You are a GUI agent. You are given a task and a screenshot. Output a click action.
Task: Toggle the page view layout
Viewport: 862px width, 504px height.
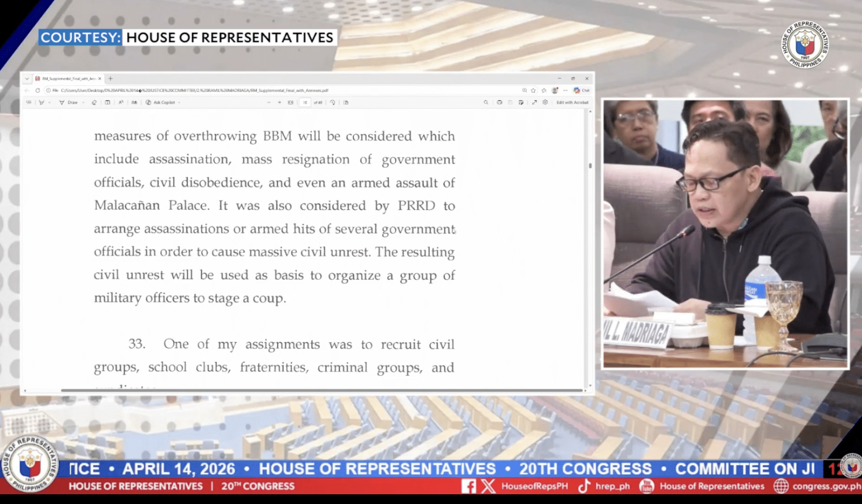(346, 102)
